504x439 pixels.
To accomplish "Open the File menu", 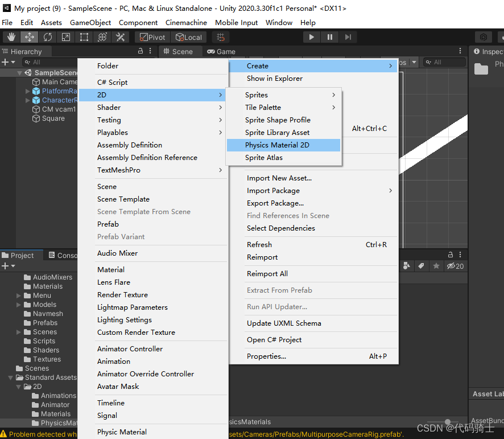I will coord(7,23).
